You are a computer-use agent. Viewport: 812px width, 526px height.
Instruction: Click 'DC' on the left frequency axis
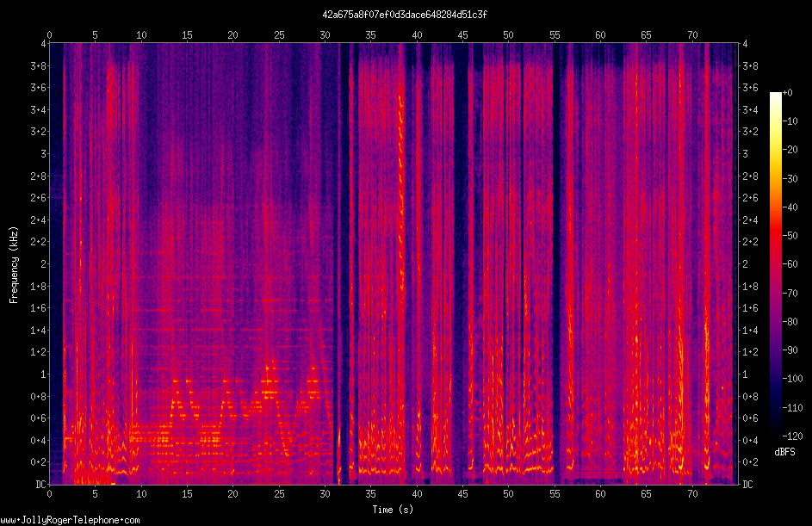point(40,485)
